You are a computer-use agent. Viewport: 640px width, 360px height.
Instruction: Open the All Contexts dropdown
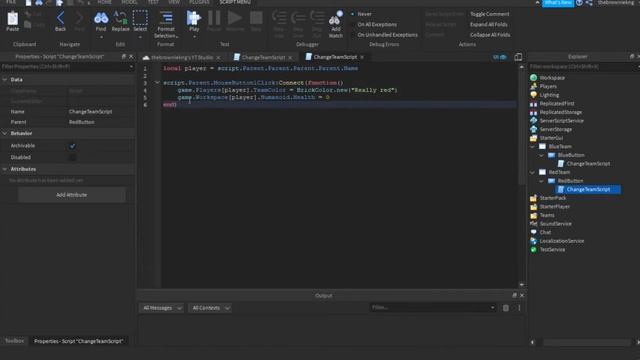pyautogui.click(x=210, y=308)
